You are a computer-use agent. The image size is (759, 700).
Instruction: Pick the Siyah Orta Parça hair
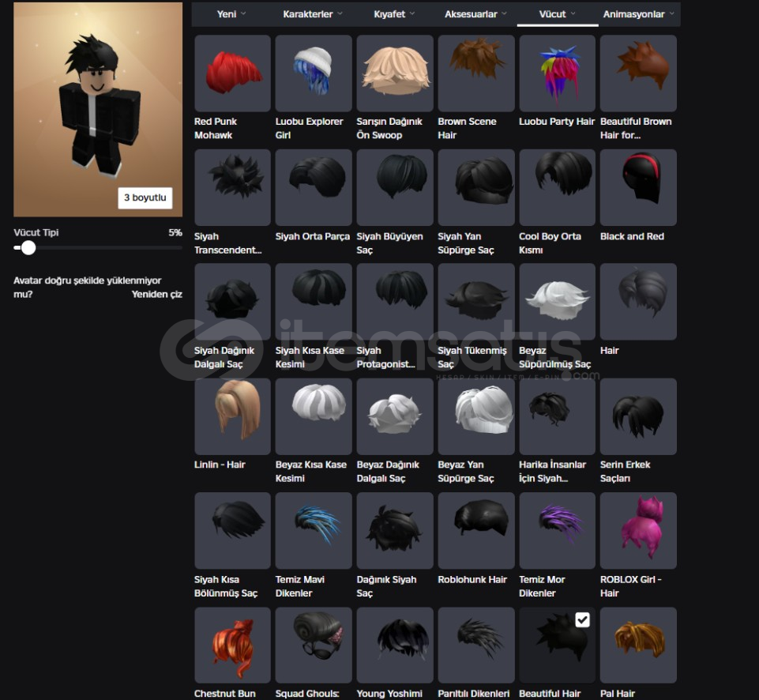click(314, 187)
